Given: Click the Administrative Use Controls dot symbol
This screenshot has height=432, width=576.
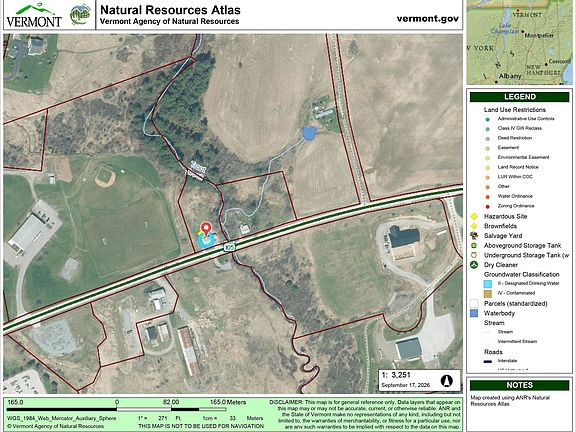Looking at the screenshot, I should pos(487,119).
